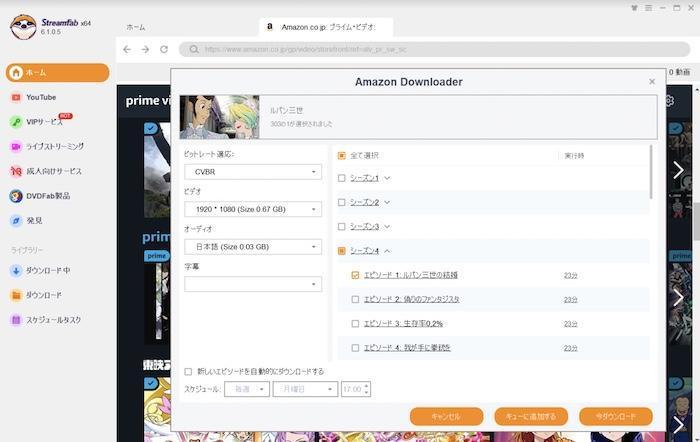The image size is (700, 442).
Task: Click the エピソード 1: ルパン三世の結婚 link
Action: pyautogui.click(x=411, y=275)
